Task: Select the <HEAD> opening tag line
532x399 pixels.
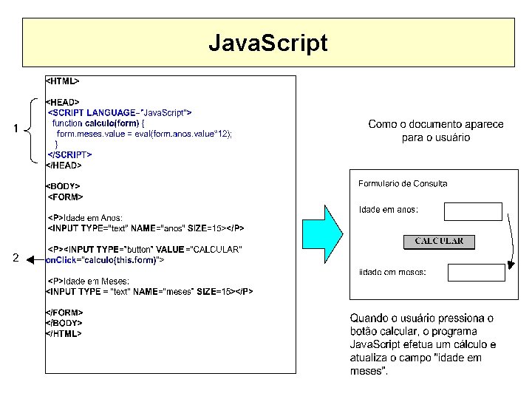Action: pos(62,102)
